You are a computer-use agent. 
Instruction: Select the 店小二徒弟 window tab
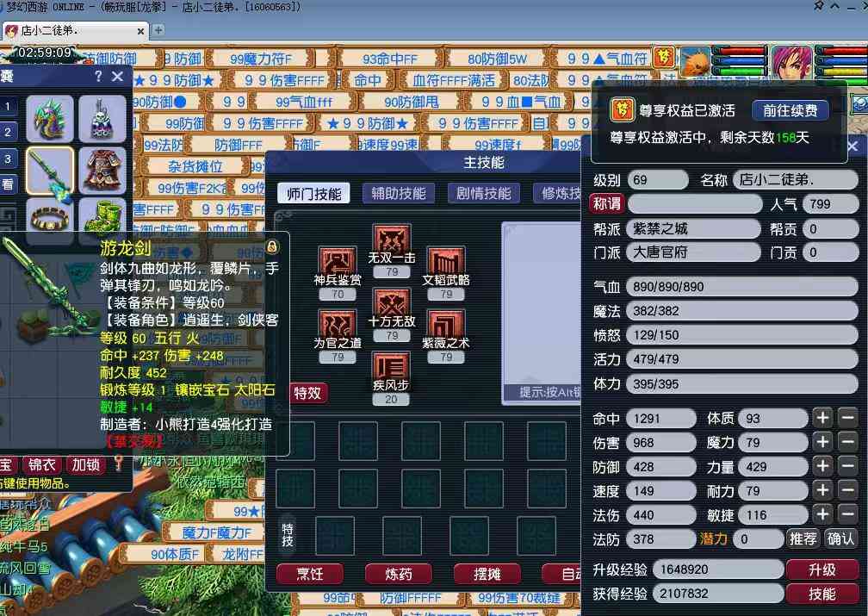[75, 31]
